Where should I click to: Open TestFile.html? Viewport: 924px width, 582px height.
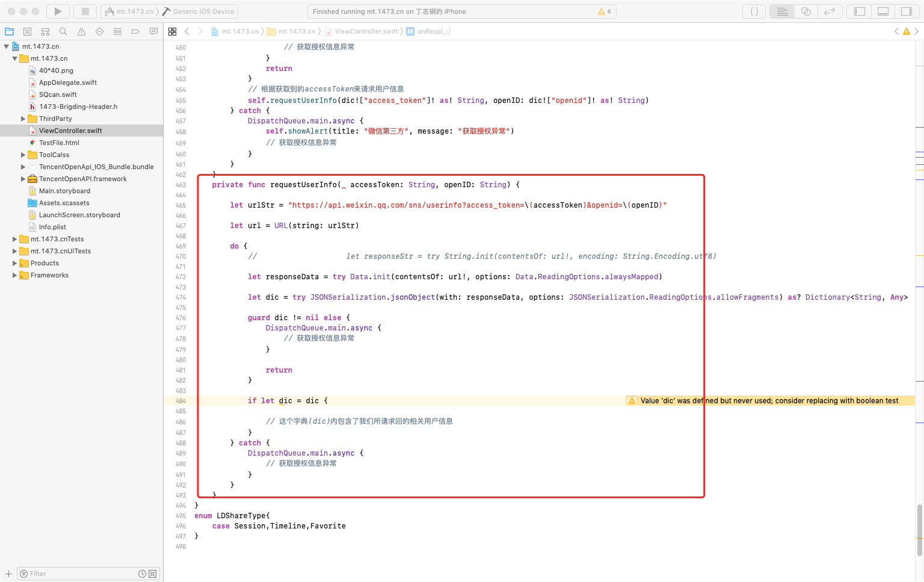tap(59, 143)
